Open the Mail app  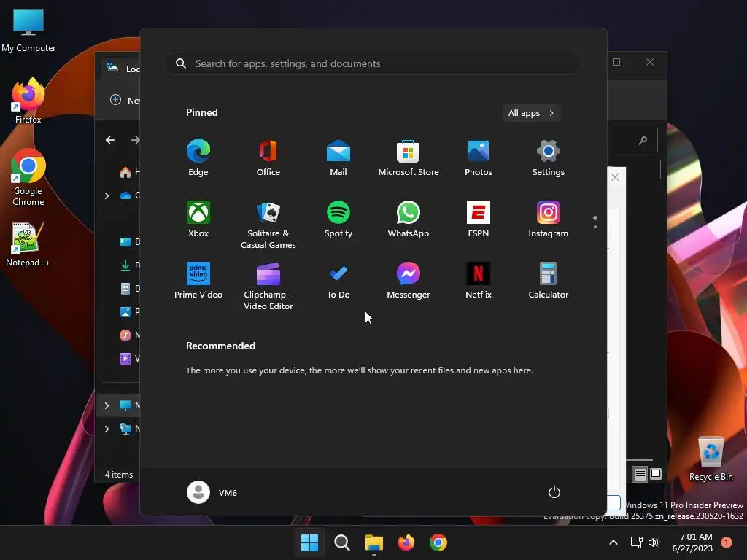click(x=338, y=157)
